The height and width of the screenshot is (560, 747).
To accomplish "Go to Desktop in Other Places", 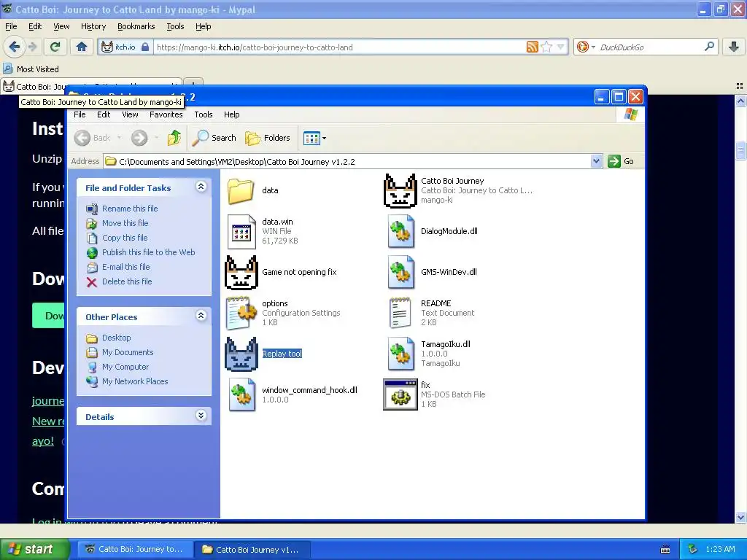I will click(x=116, y=338).
